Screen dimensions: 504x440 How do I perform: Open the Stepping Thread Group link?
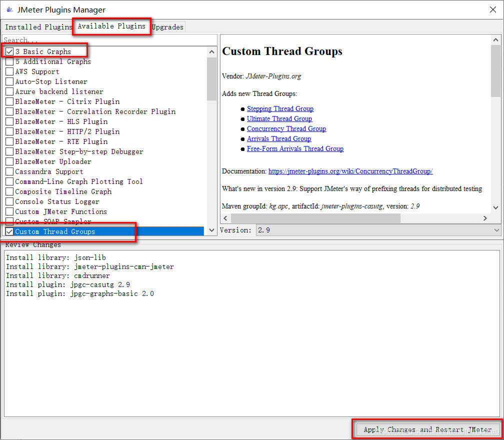(x=280, y=108)
